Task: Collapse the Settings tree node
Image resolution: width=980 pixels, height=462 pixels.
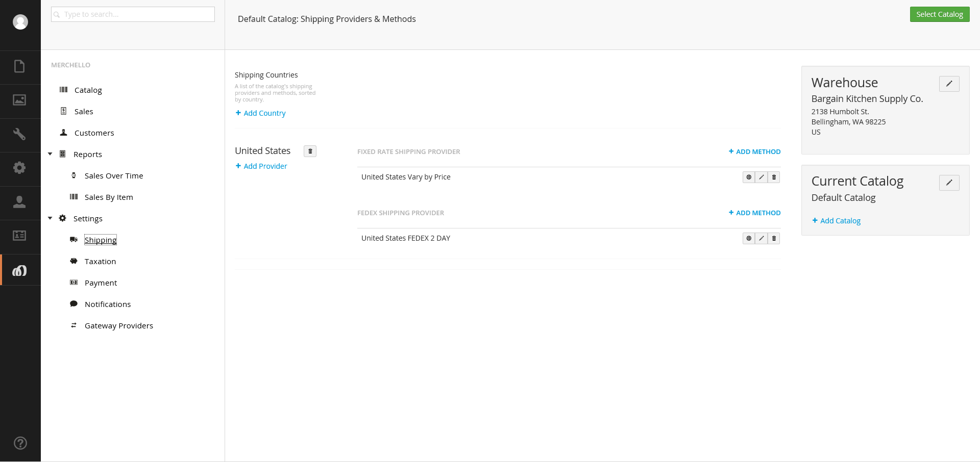Action: 50,218
